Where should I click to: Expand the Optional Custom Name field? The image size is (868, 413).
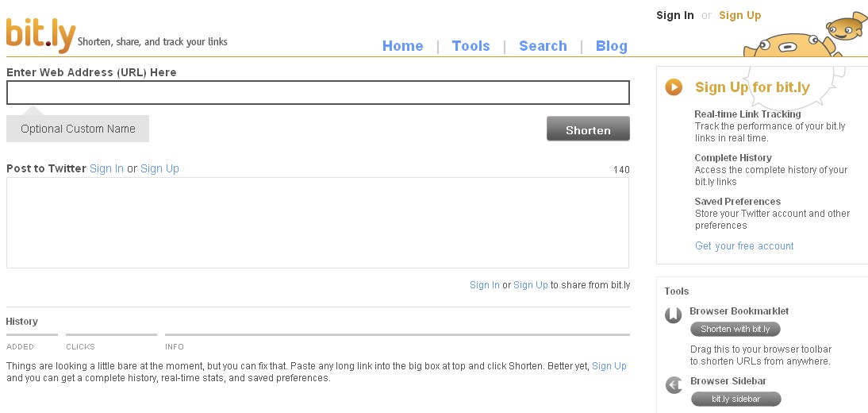(x=78, y=129)
